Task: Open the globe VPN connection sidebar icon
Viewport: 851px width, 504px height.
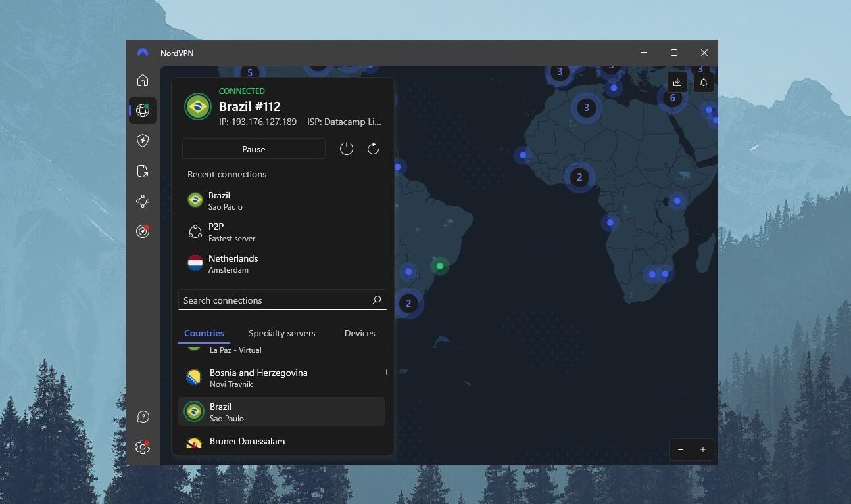Action: (x=143, y=110)
